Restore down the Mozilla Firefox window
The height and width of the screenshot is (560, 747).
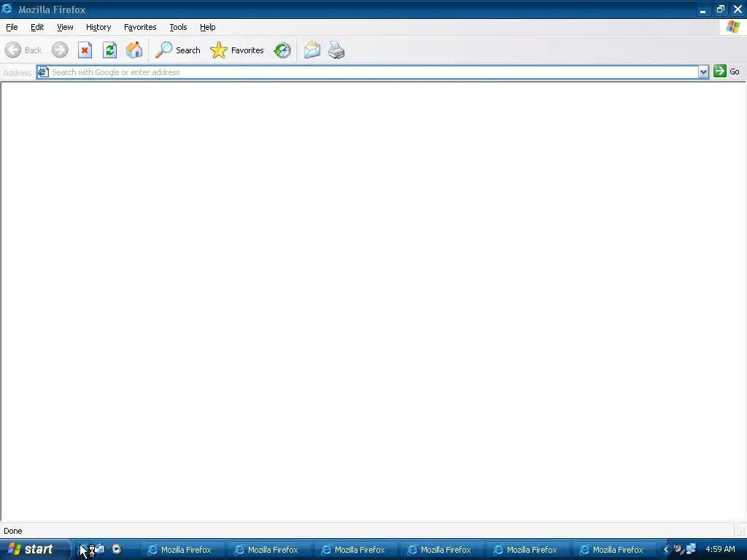pos(720,9)
